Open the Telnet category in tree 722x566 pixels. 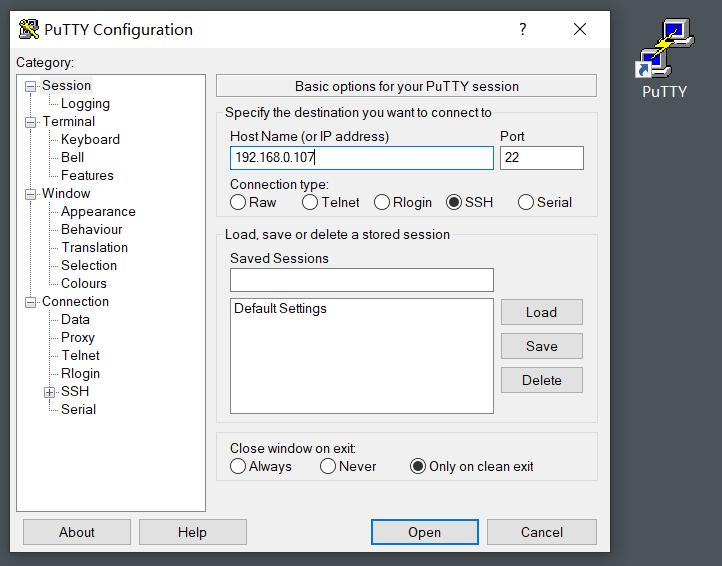[80, 356]
